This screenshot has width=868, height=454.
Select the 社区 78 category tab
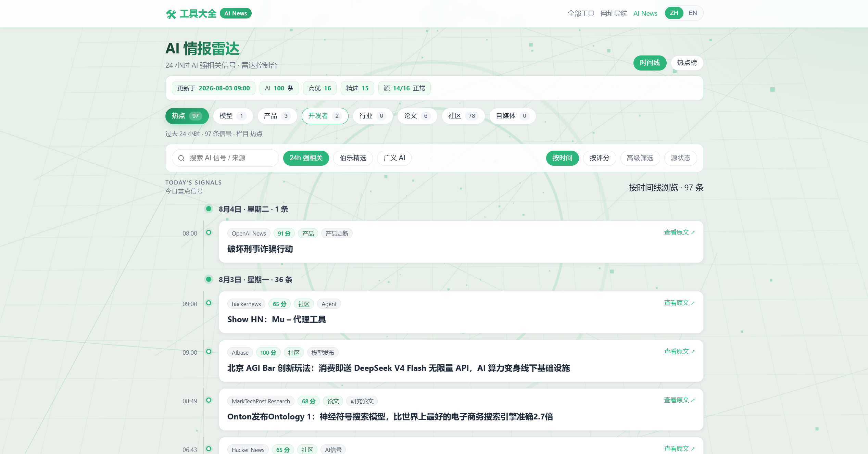coord(463,116)
